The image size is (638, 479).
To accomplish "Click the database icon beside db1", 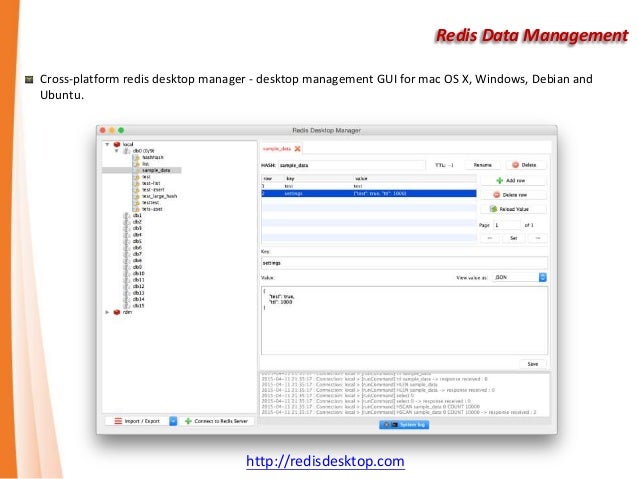I will 127,215.
